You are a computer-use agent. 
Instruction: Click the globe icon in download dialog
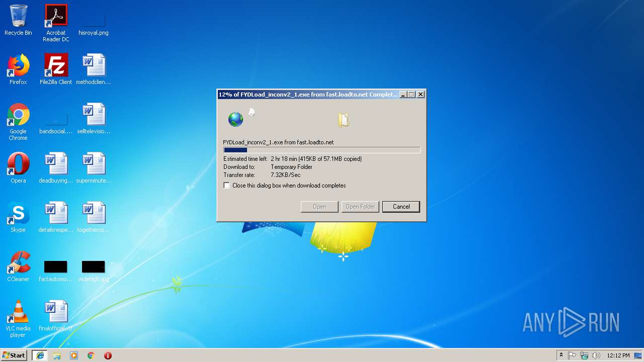click(235, 119)
